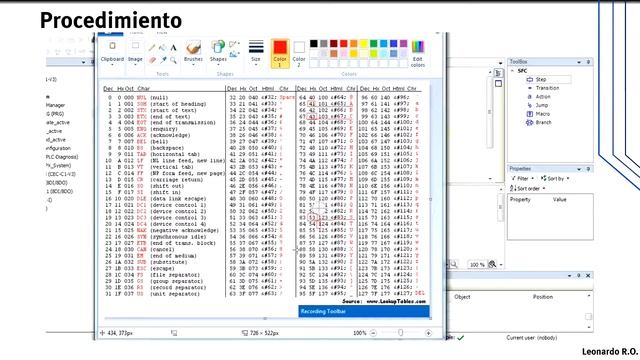Screen dimensions: 640x360
Task: Open the Image selection group
Action: (135, 52)
